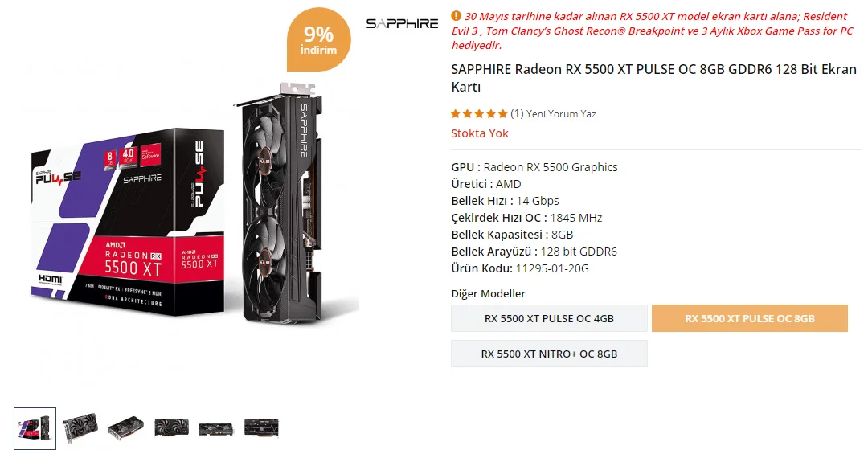Click the Ürün Kodu 11295-01-20G value

tap(552, 268)
